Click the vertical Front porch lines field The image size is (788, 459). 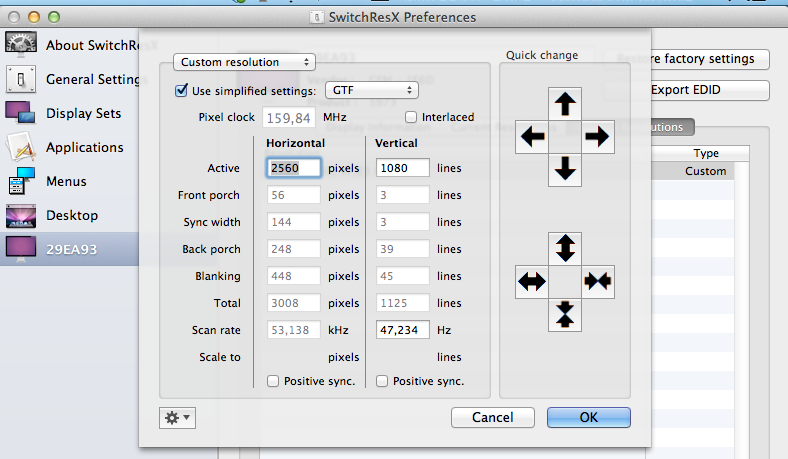(x=403, y=195)
